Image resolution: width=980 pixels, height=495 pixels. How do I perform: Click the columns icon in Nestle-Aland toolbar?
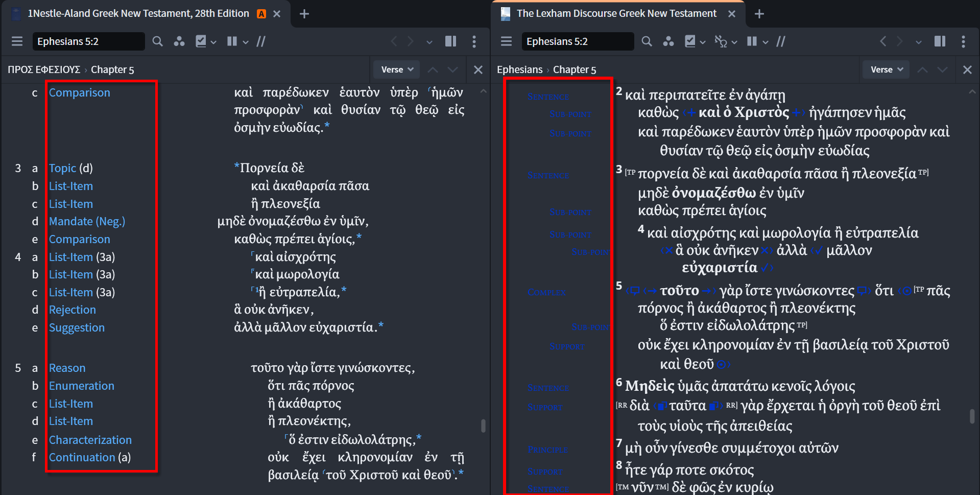pos(232,41)
